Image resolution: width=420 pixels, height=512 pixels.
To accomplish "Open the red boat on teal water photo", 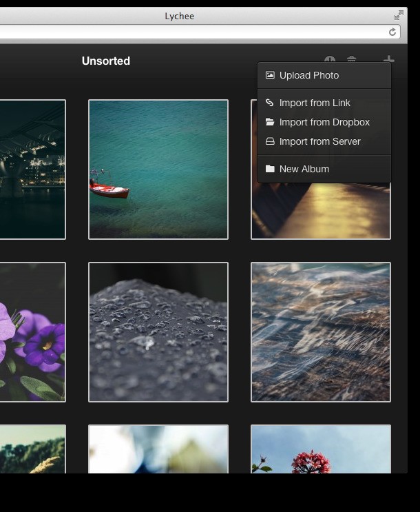I will [x=158, y=170].
